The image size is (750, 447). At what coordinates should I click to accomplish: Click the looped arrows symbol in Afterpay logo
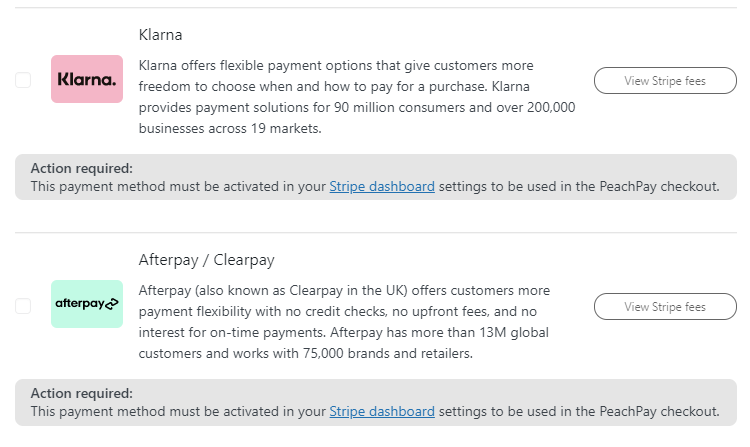coord(111,304)
